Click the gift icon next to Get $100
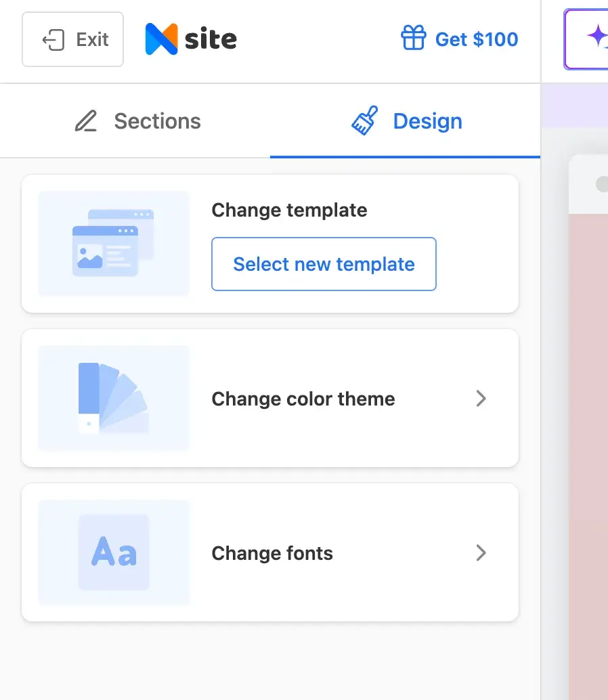The image size is (608, 700). pos(412,39)
